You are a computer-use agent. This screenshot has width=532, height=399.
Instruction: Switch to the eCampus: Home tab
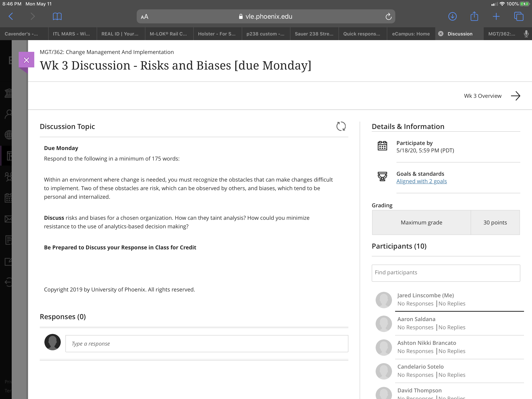tap(411, 34)
